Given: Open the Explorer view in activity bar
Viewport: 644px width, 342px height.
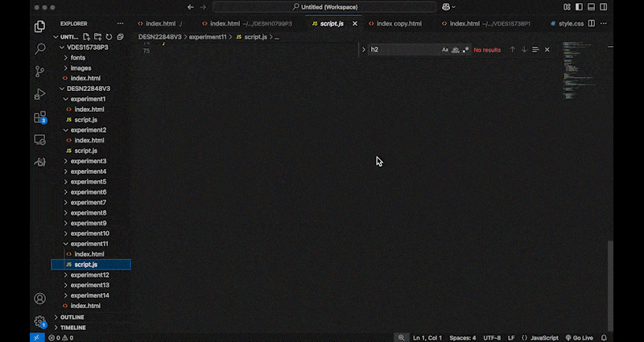Looking at the screenshot, I should coord(39,27).
